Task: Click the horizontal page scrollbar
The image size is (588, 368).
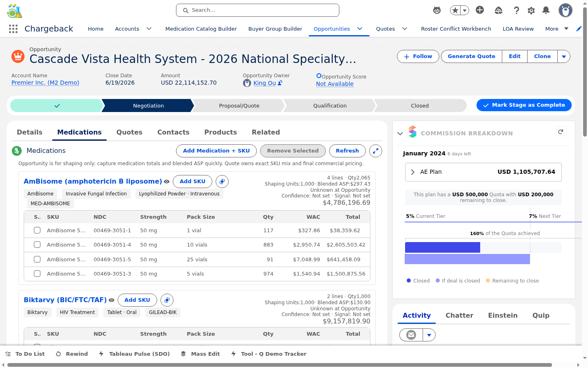Action: (280, 365)
